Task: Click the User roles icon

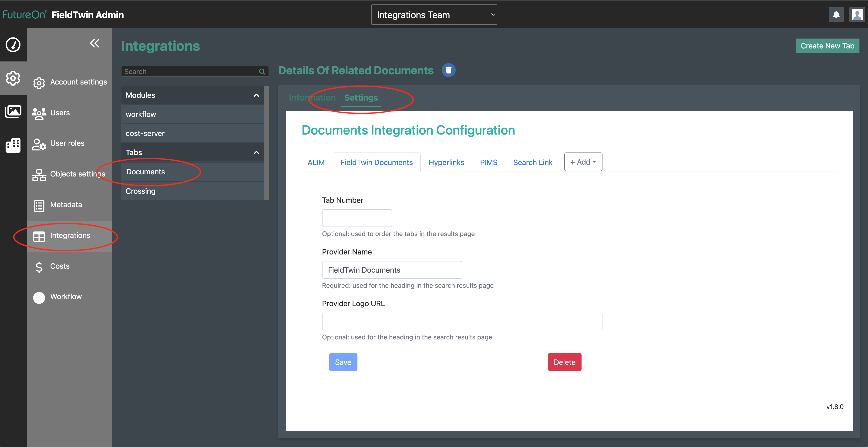Action: point(39,144)
